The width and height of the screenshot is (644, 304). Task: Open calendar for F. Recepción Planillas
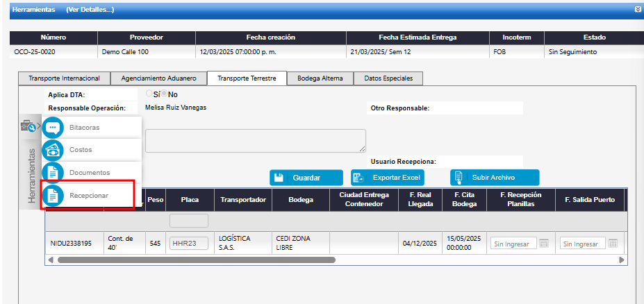point(544,244)
